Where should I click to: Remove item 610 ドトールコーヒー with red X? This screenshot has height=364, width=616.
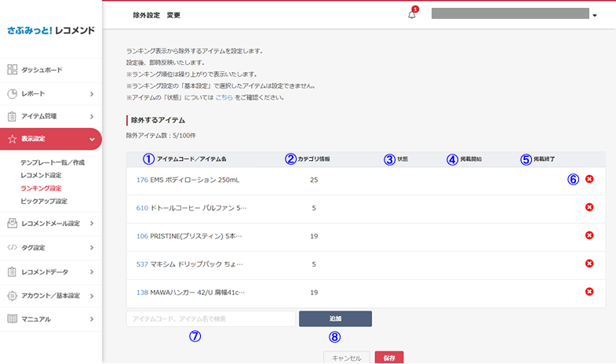point(589,207)
